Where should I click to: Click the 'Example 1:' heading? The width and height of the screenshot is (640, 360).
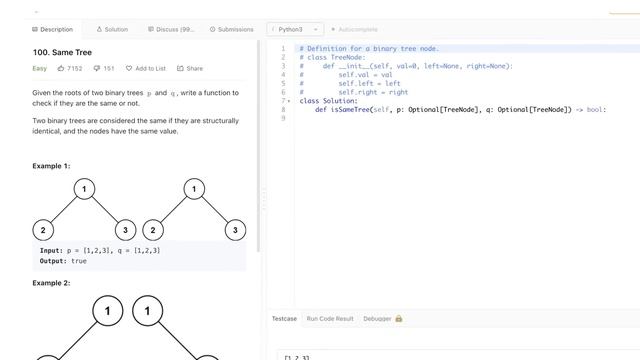[51, 166]
